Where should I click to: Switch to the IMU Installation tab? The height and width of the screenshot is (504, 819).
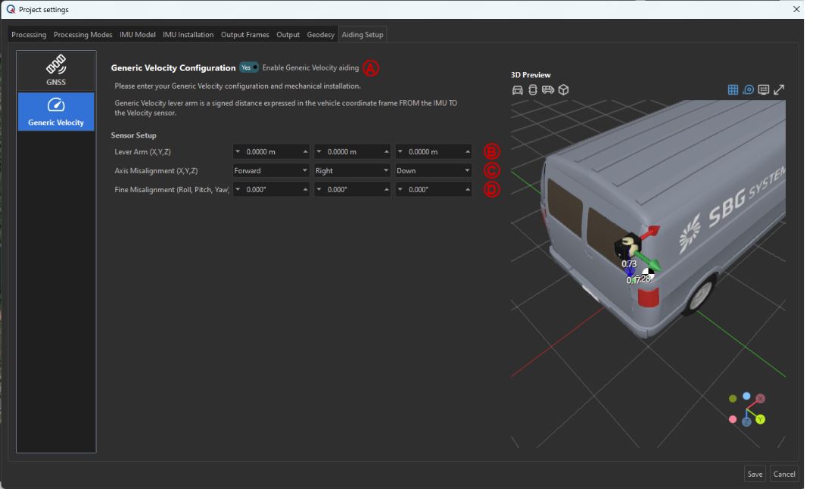click(188, 35)
